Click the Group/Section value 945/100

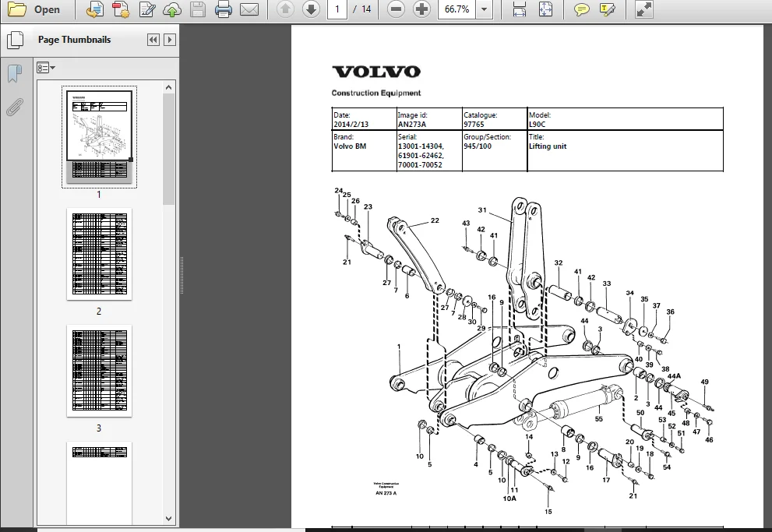478,146
